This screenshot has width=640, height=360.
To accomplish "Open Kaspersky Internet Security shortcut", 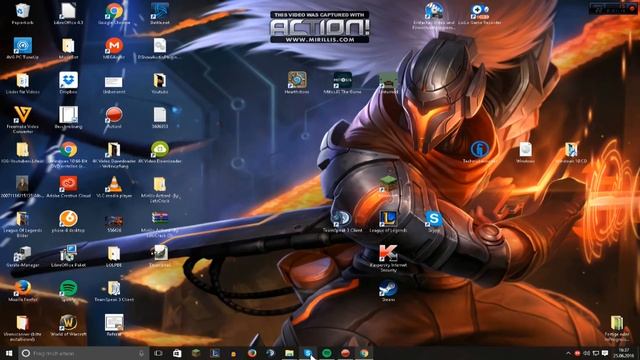I will [x=388, y=258].
